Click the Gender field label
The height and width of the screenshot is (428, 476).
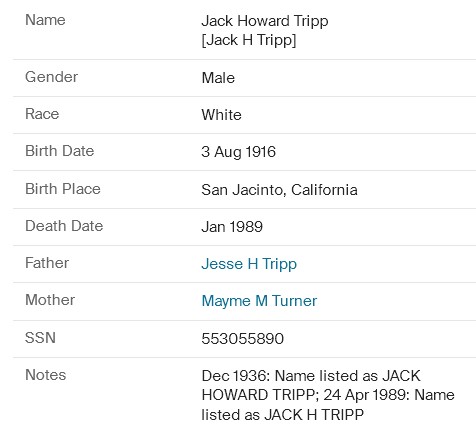(x=52, y=77)
